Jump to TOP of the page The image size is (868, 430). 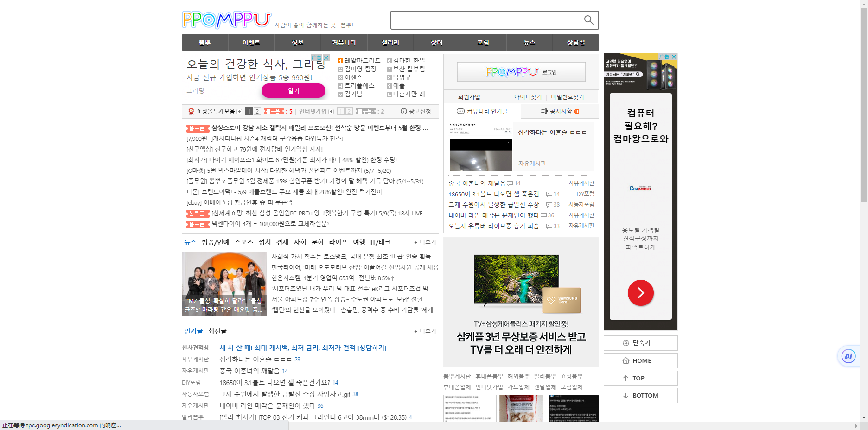[x=641, y=378]
